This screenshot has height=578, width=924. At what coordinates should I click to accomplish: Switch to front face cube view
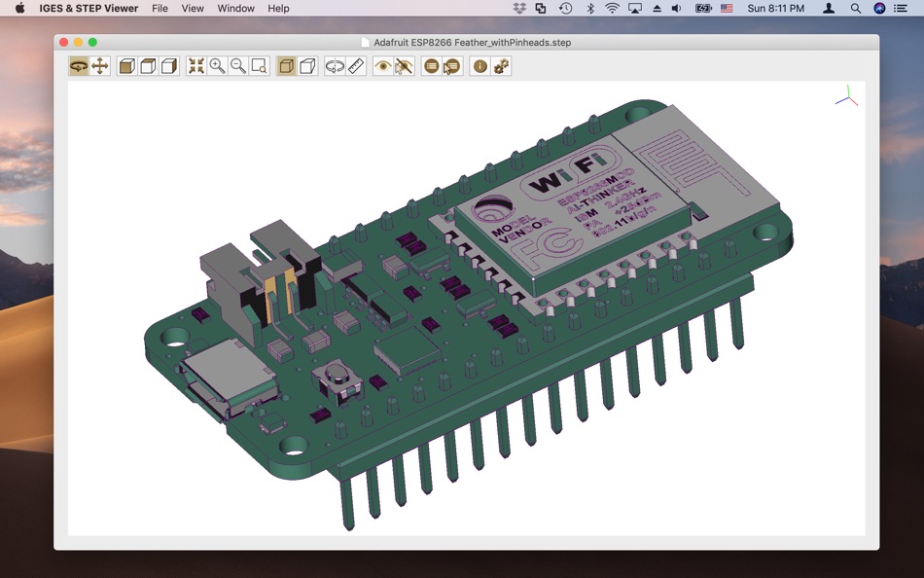(126, 66)
